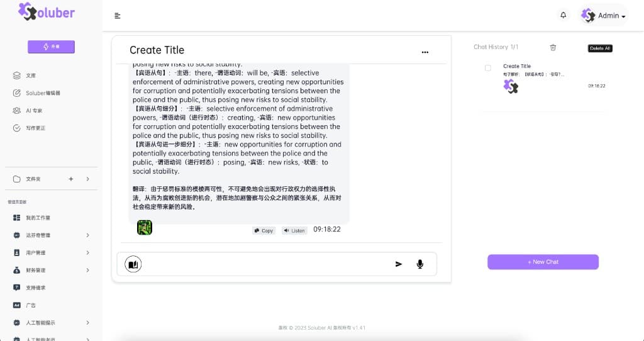Open the prompt library book icon
644x341 pixels.
pyautogui.click(x=133, y=264)
